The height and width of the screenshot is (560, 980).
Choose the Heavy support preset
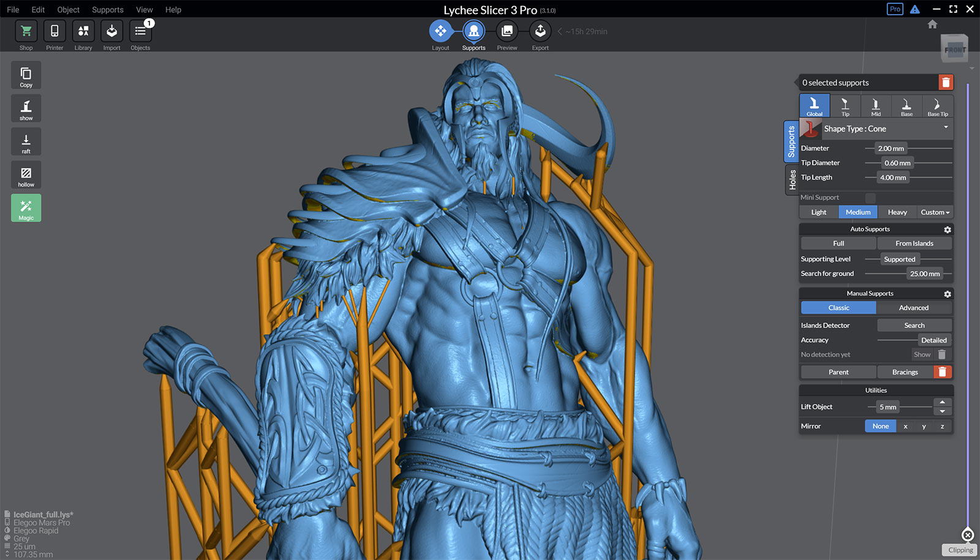pyautogui.click(x=897, y=212)
